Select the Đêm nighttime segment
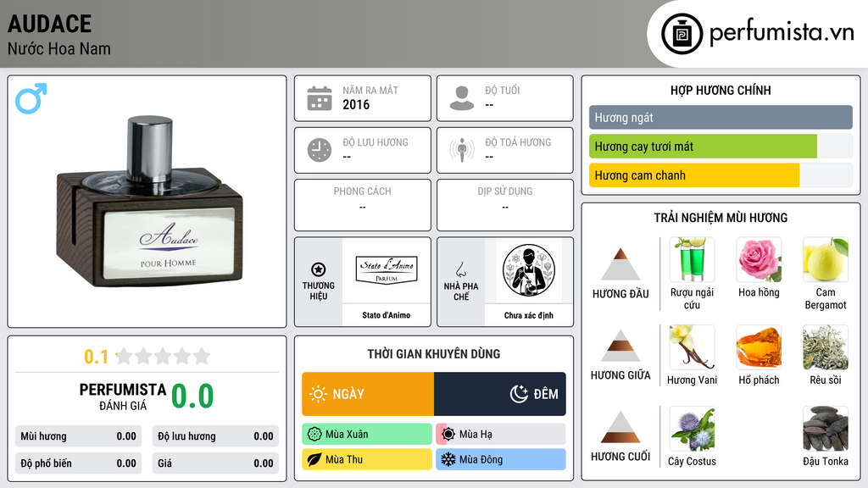The image size is (868, 488). point(500,394)
